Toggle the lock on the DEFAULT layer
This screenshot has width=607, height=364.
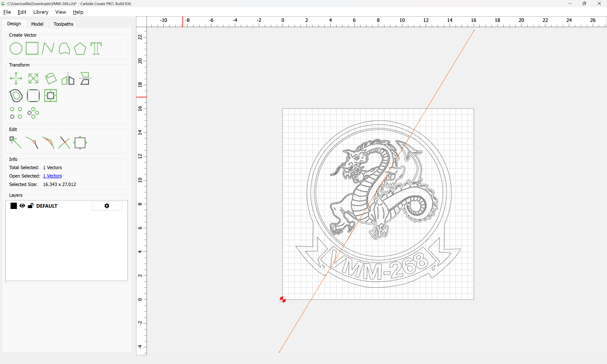[30, 206]
